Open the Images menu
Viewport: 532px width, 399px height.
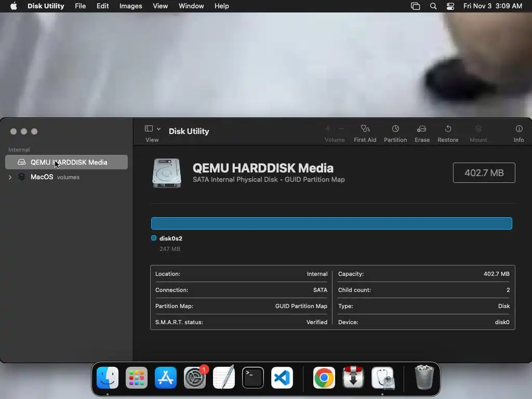point(130,6)
